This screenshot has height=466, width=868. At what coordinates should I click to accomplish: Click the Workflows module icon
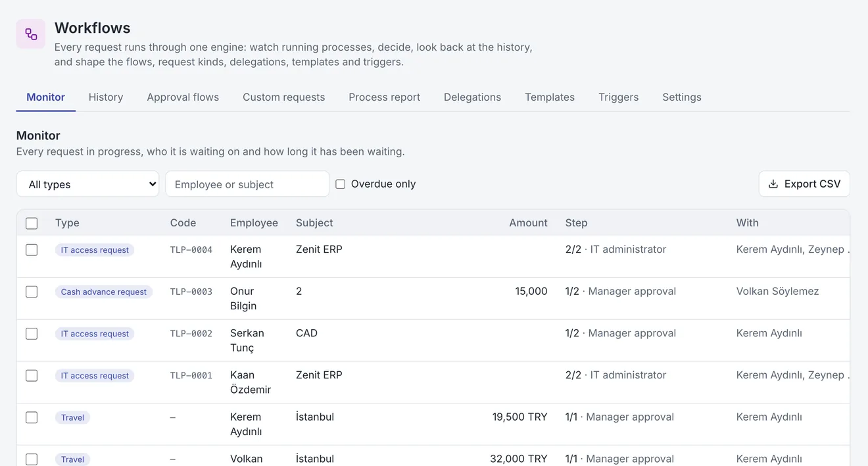pyautogui.click(x=31, y=34)
